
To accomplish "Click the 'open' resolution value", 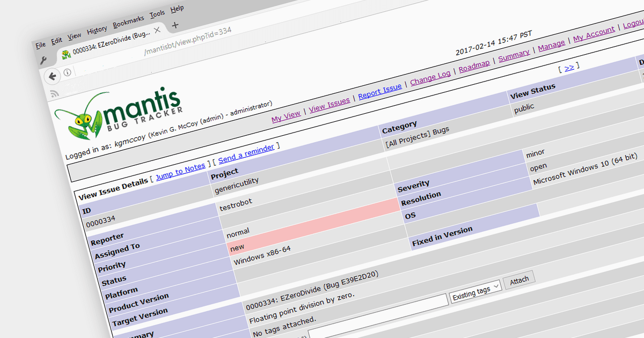I will pyautogui.click(x=538, y=167).
